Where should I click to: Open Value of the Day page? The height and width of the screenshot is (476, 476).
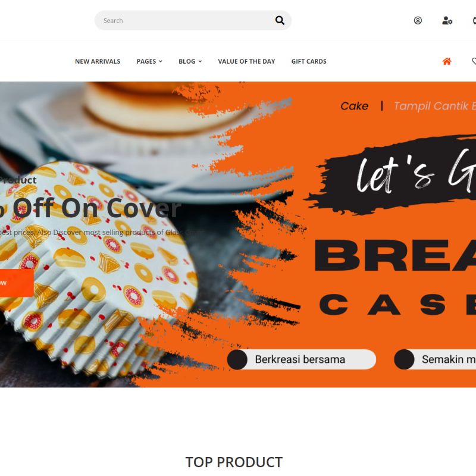click(x=246, y=61)
